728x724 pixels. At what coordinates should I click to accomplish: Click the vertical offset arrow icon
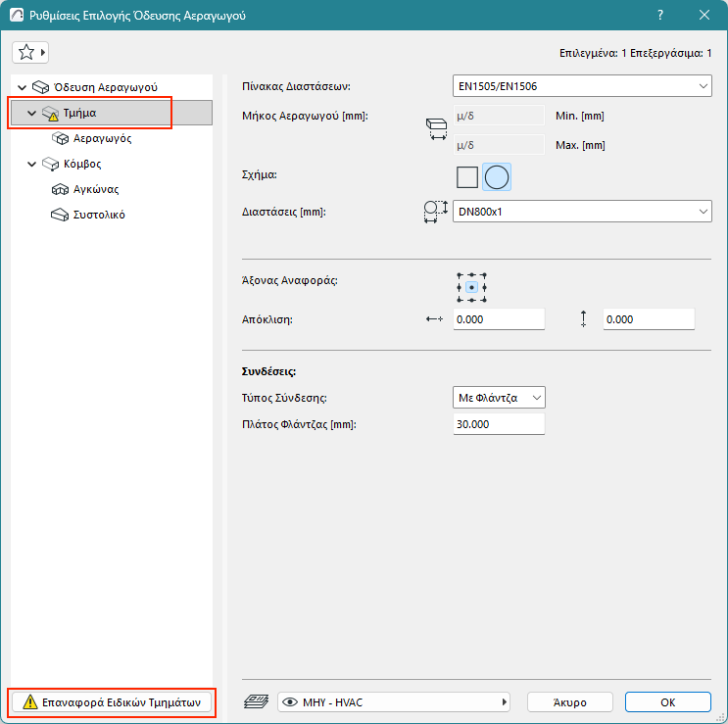tap(583, 318)
